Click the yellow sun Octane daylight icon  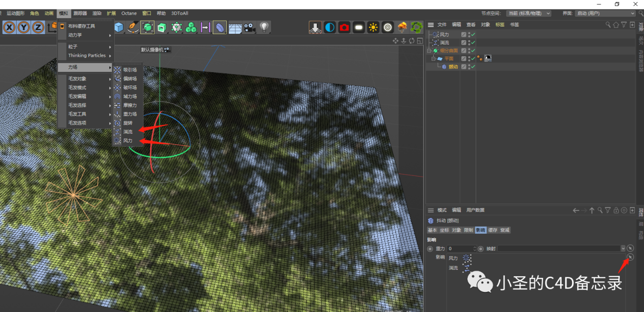tap(373, 27)
